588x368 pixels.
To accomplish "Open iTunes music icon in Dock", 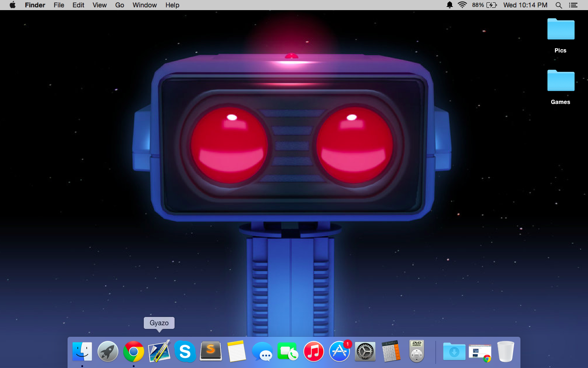I will point(314,352).
